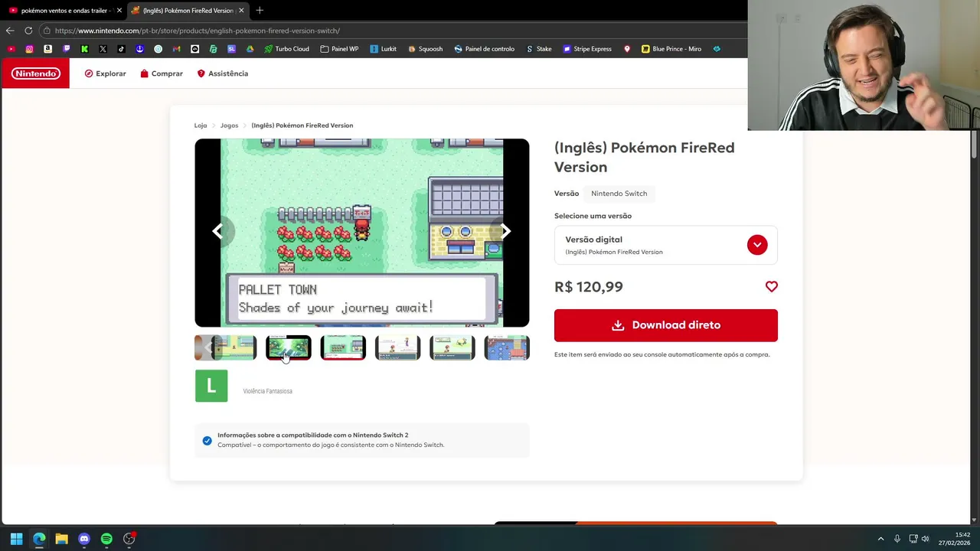Open the Blue Prince - Miro bookmark

671,49
